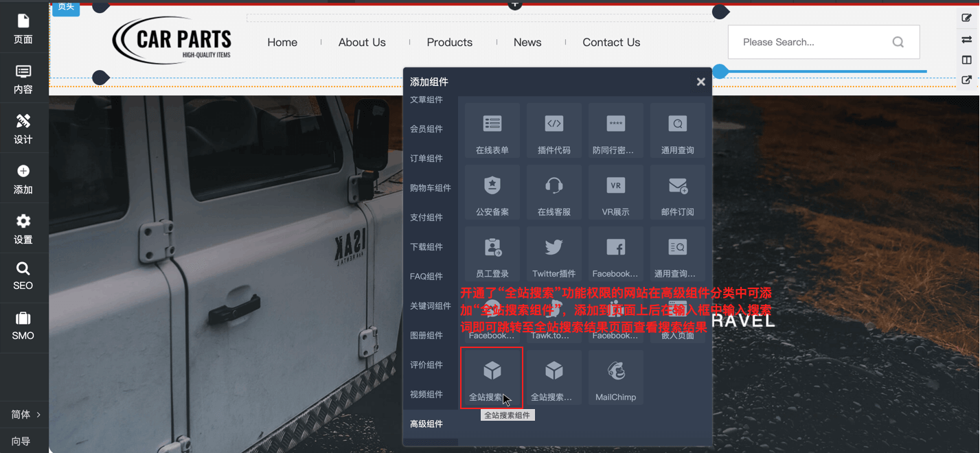Add the Twitter插件 component
This screenshot has height=453, width=980.
click(554, 253)
